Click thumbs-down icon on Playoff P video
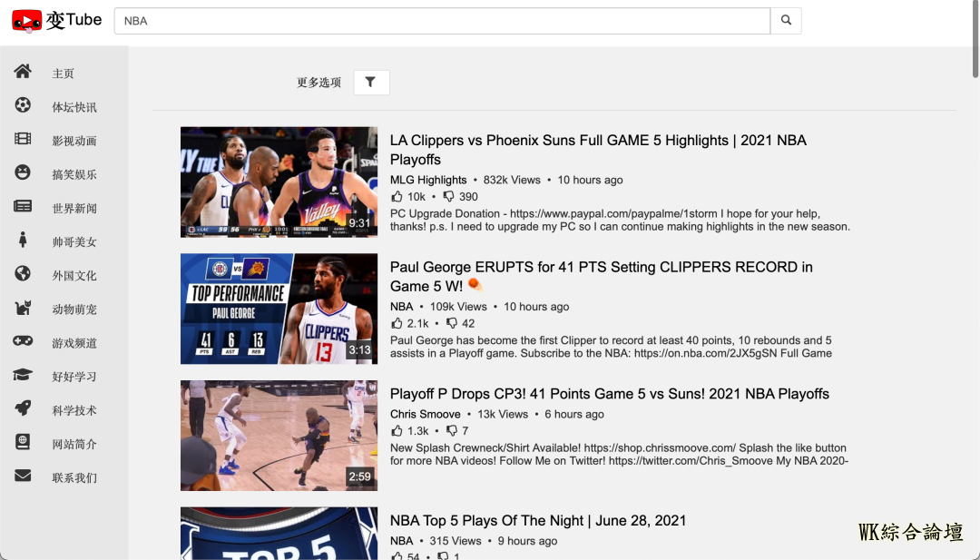 [452, 431]
